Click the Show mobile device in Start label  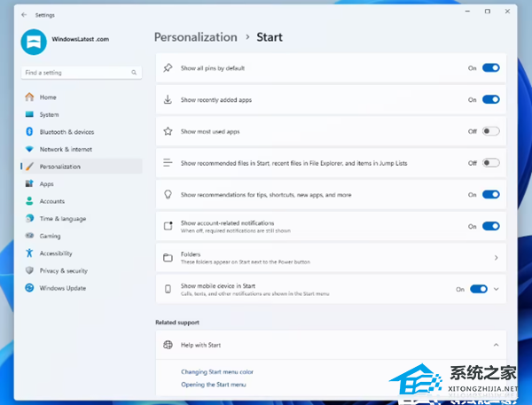(x=218, y=285)
